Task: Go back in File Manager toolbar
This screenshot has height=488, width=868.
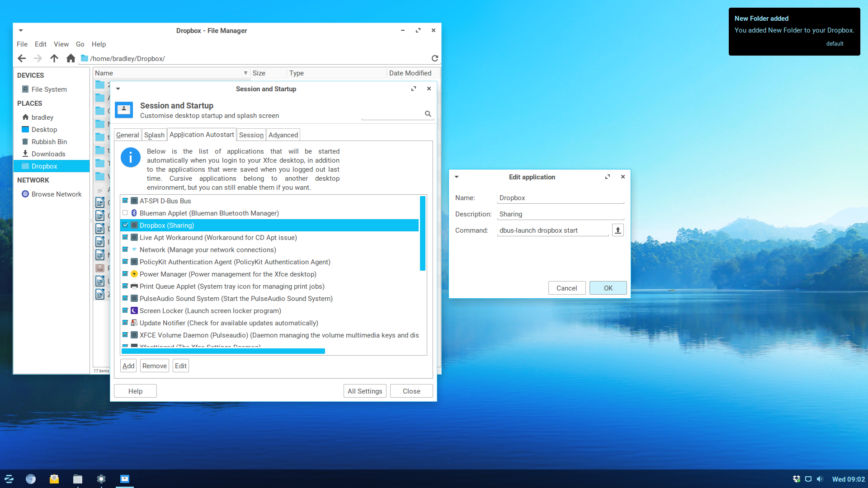Action: pyautogui.click(x=22, y=58)
